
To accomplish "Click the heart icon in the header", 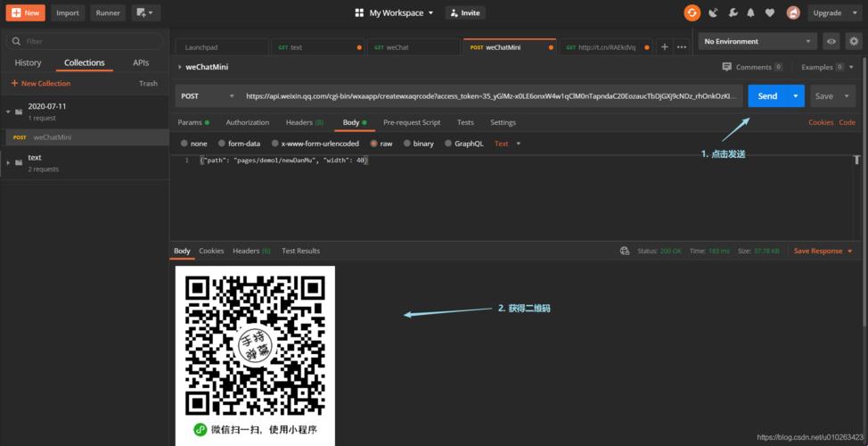I will point(770,12).
